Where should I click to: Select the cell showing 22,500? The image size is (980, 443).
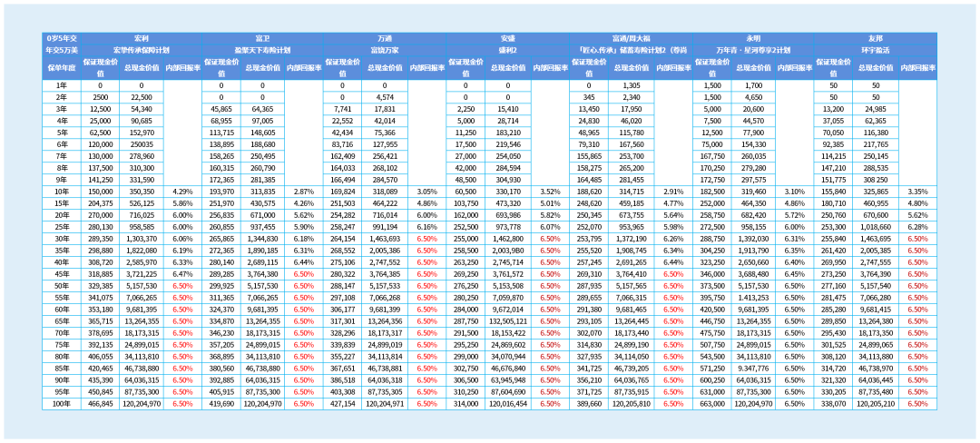pos(142,95)
